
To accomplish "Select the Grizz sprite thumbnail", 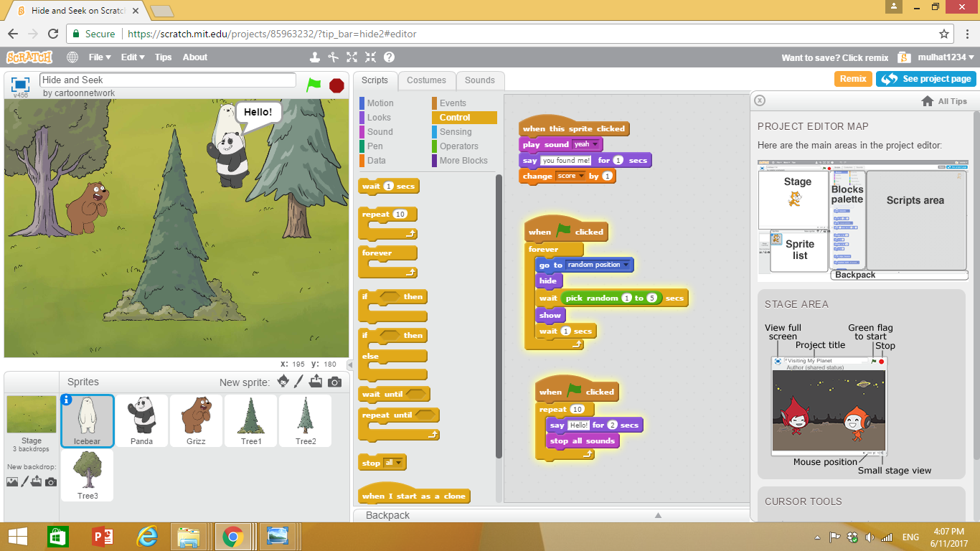I will click(x=196, y=420).
